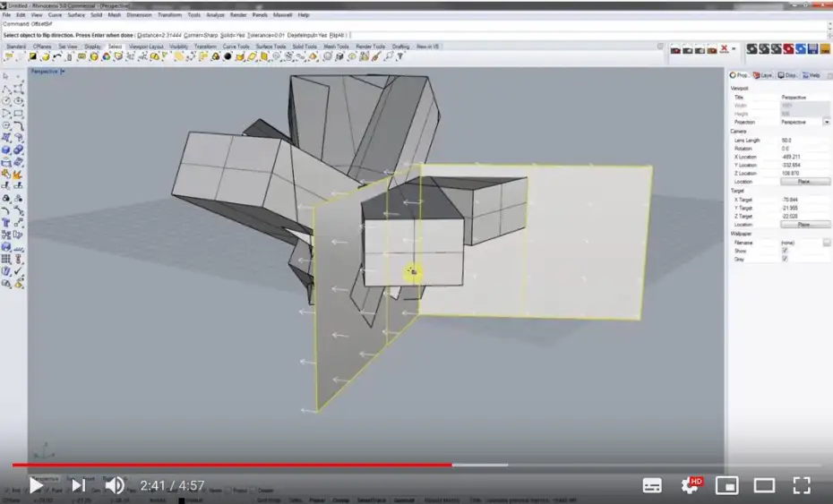
Task: Select the Rectangle tool in left toolbar
Action: 19,113
